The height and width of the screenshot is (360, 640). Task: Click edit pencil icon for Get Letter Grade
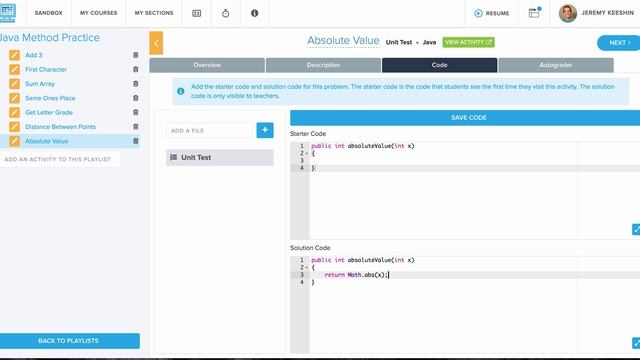click(14, 112)
